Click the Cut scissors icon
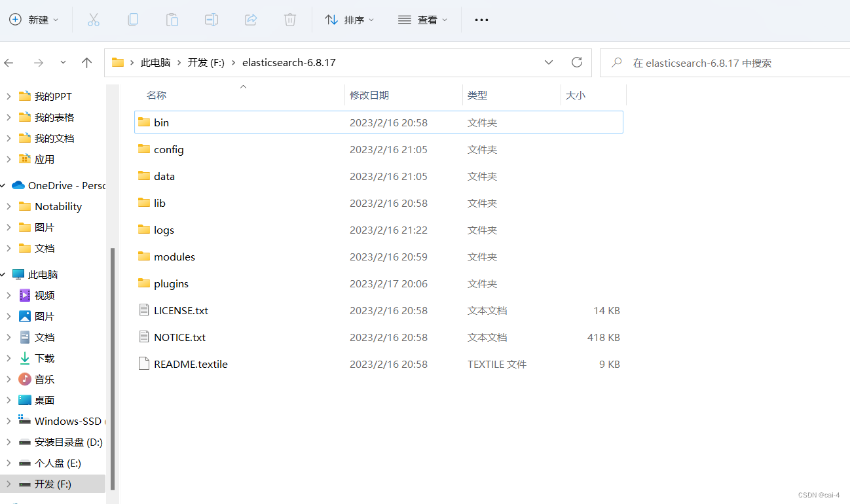The width and height of the screenshot is (850, 504). pos(94,20)
